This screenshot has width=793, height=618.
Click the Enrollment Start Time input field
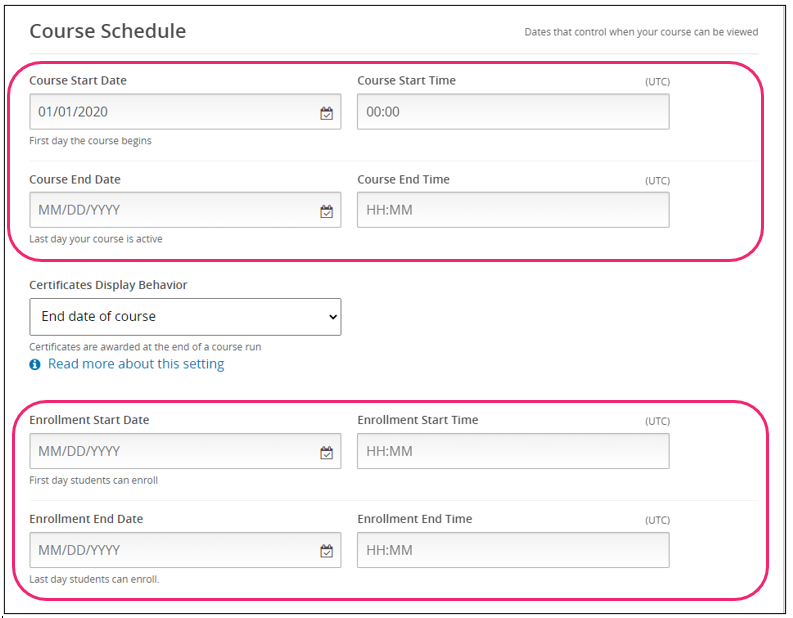tap(512, 452)
